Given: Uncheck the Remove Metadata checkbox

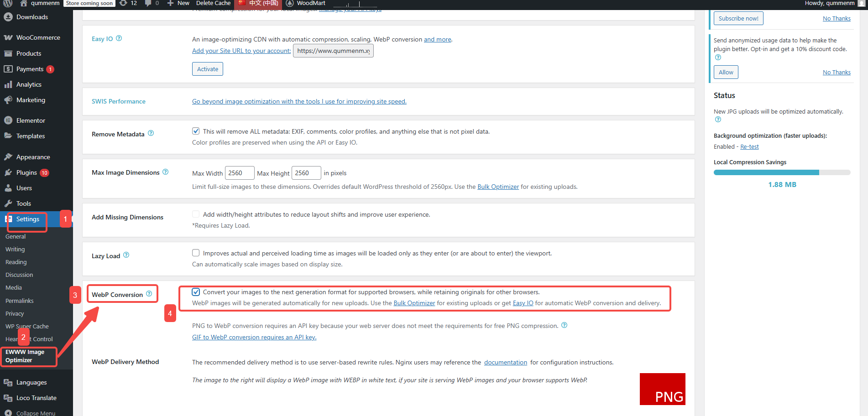Looking at the screenshot, I should (x=196, y=131).
